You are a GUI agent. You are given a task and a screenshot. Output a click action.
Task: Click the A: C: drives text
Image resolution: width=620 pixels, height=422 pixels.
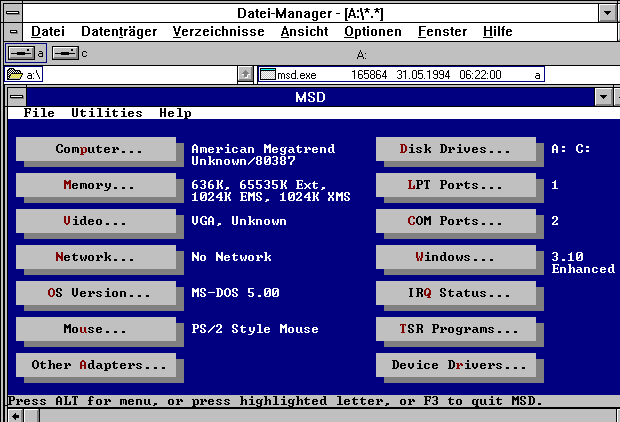[571, 149]
